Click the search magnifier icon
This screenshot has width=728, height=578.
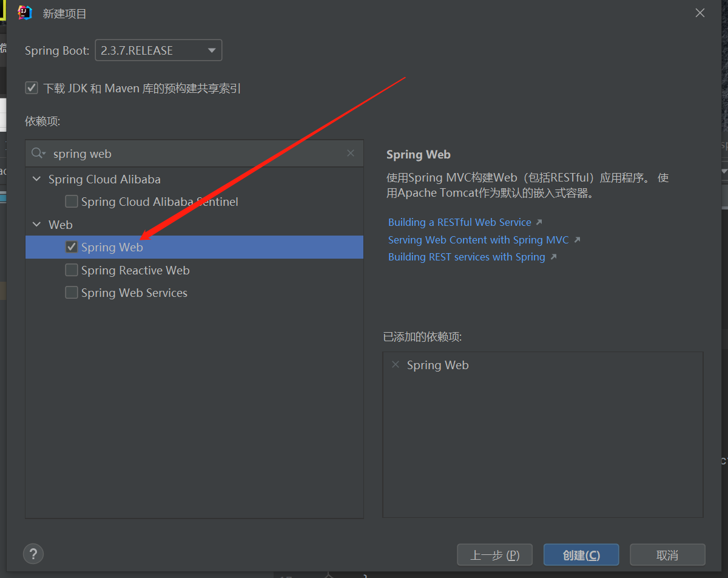pos(38,154)
